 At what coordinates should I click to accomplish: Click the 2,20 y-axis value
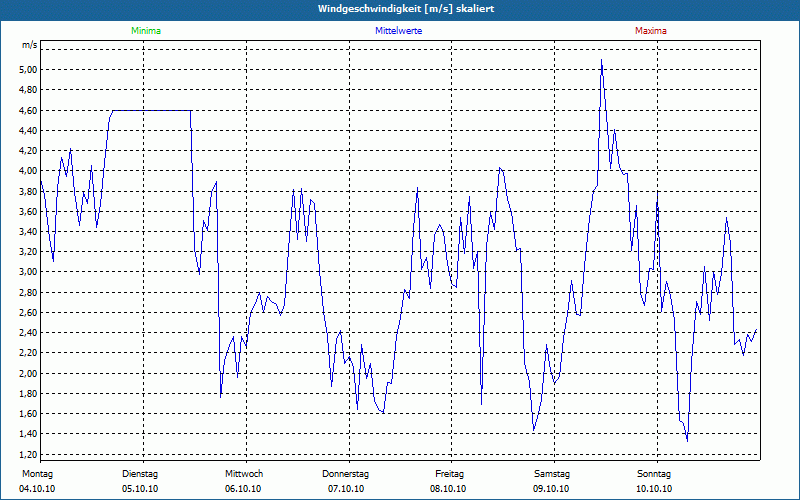click(x=29, y=353)
